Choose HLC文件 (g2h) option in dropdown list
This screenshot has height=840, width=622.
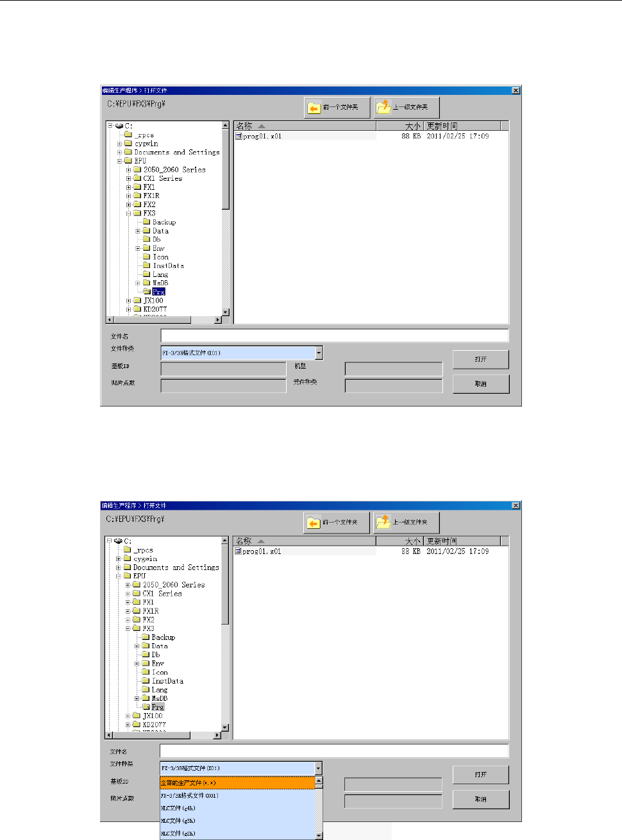(x=237, y=834)
